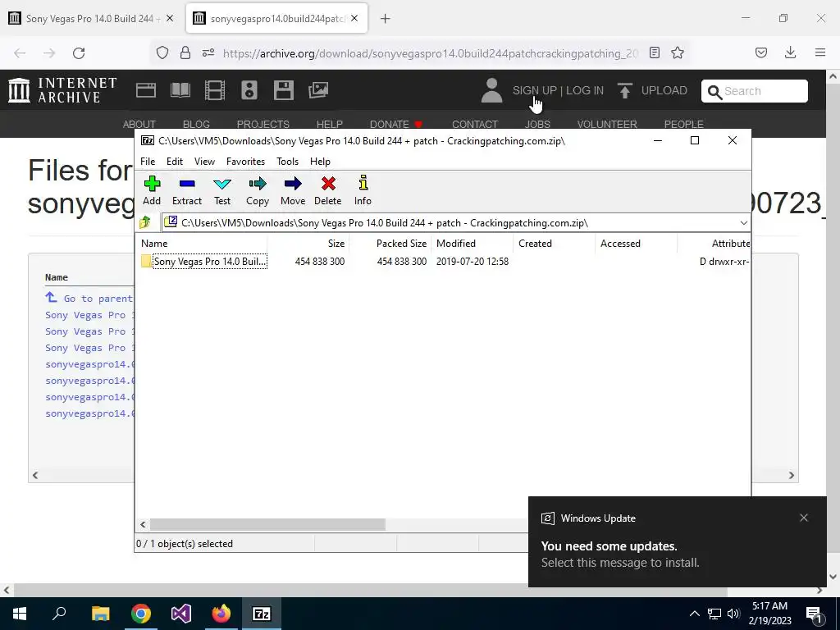Screen dimensions: 840x630
Task: Open the volume control in tray
Action: point(733,614)
